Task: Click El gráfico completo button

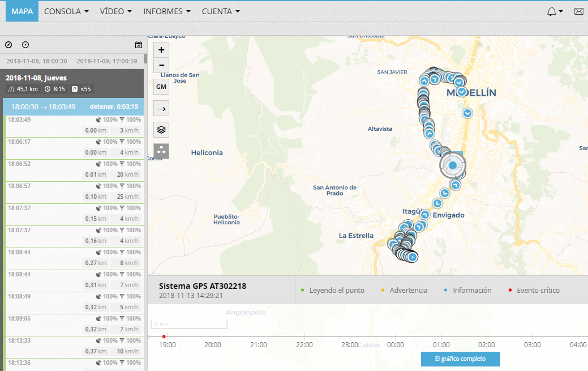Action: 460,359
